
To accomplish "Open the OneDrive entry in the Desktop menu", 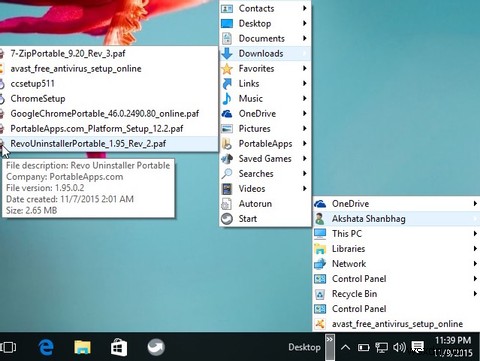I will point(396,204).
